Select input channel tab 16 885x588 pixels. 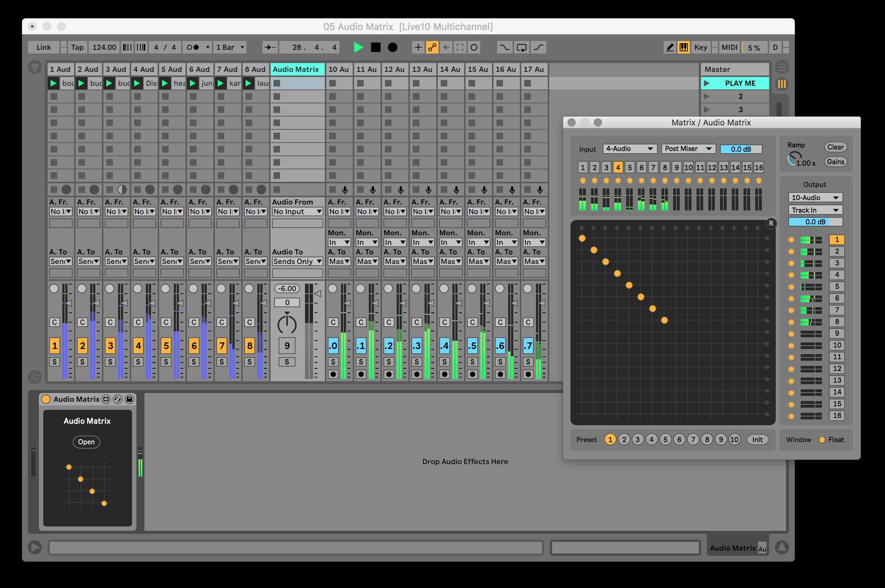759,167
